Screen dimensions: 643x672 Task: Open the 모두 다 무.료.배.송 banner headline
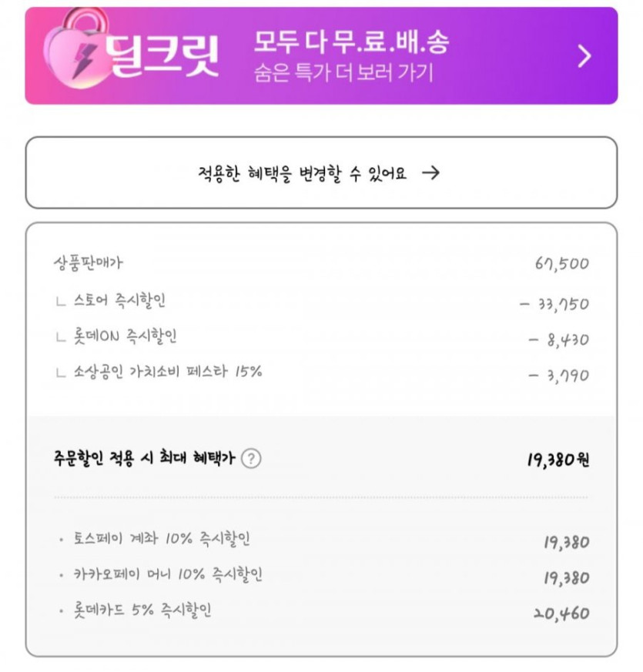click(x=350, y=42)
